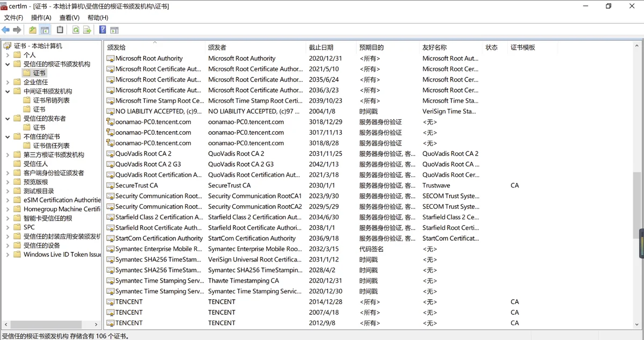
Task: Click the Refresh toolbar icon
Action: tap(76, 30)
